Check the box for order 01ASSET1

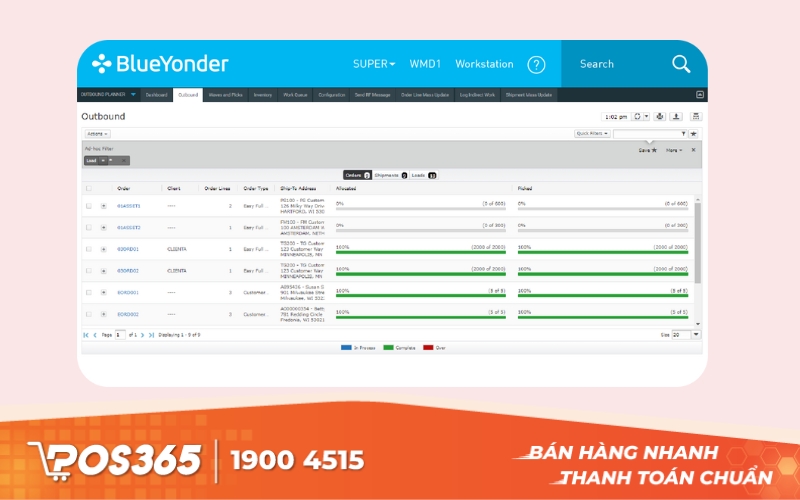[x=89, y=206]
